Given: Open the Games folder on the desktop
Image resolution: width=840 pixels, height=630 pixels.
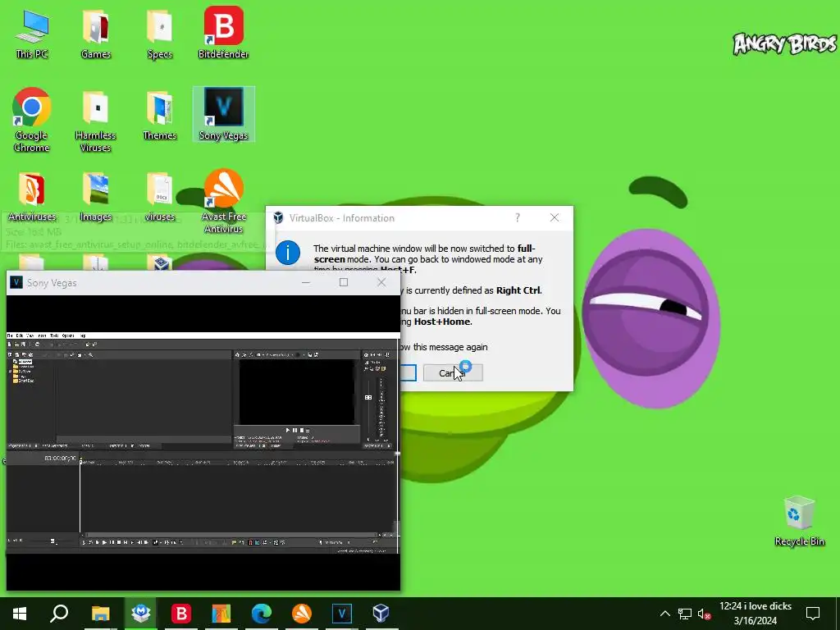Looking at the screenshot, I should tap(95, 33).
